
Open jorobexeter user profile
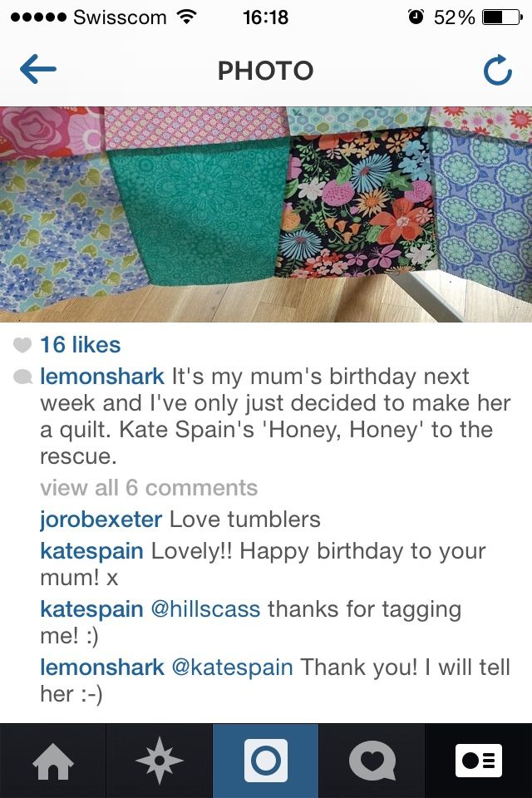[x=101, y=520]
